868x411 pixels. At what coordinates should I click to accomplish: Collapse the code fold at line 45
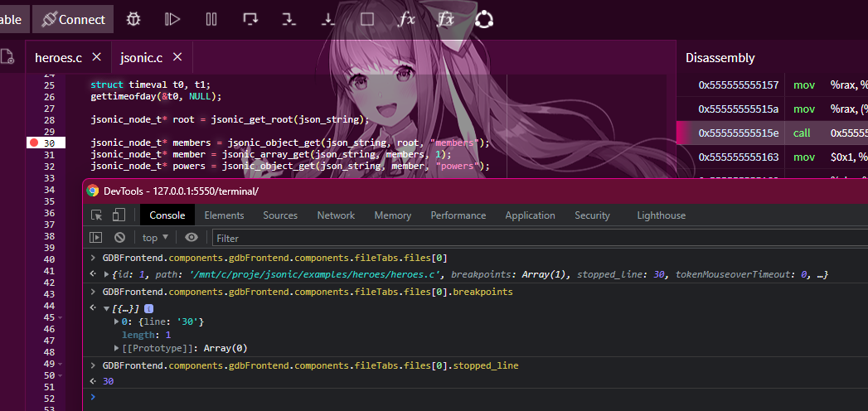pos(60,317)
